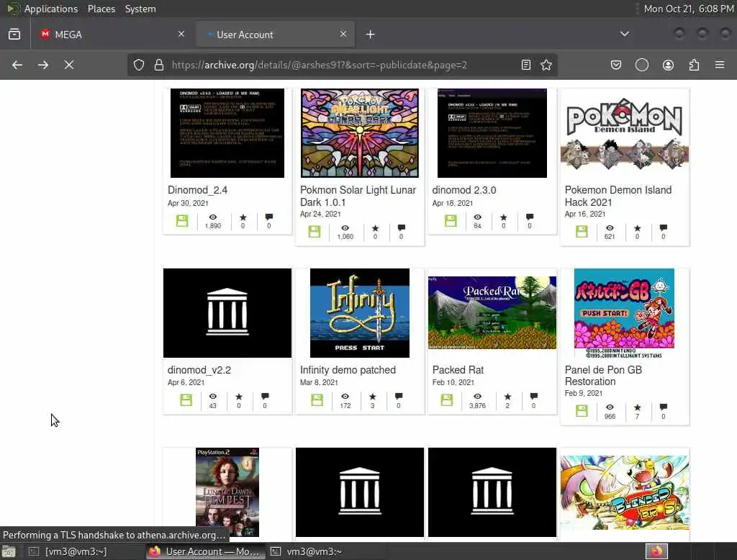Click views eye icon on Packed Rat
This screenshot has width=737, height=560.
(x=478, y=397)
